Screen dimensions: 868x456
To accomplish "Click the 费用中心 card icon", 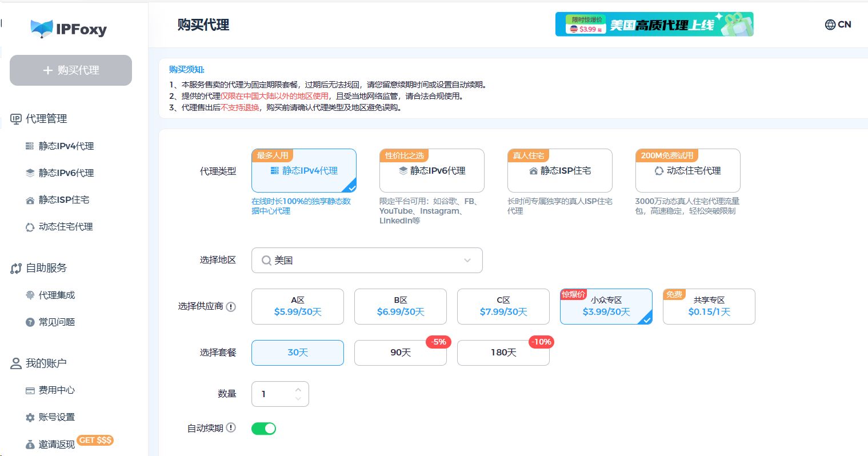I will click(30, 390).
